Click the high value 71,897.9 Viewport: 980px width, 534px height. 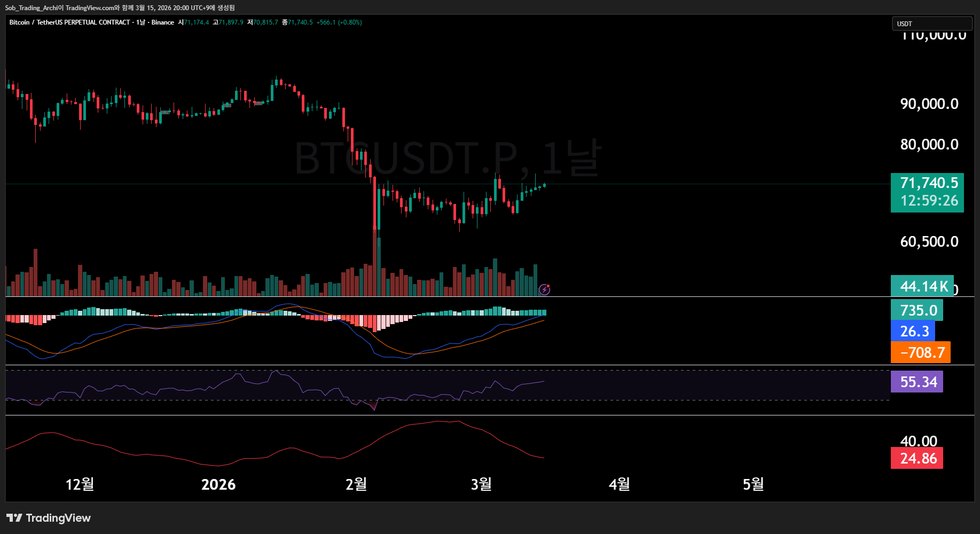point(231,22)
